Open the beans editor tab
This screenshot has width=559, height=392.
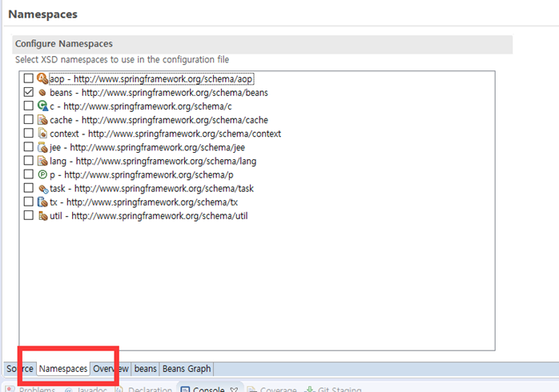click(x=146, y=369)
